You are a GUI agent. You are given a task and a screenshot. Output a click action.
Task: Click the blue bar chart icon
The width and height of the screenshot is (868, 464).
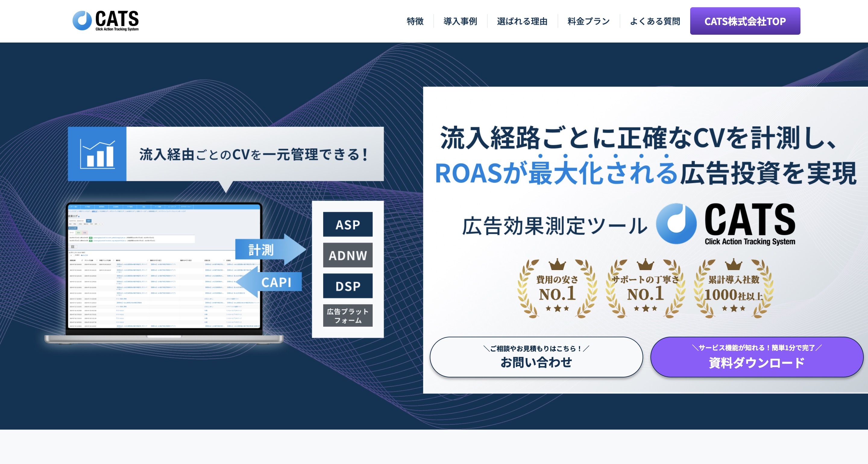[97, 154]
